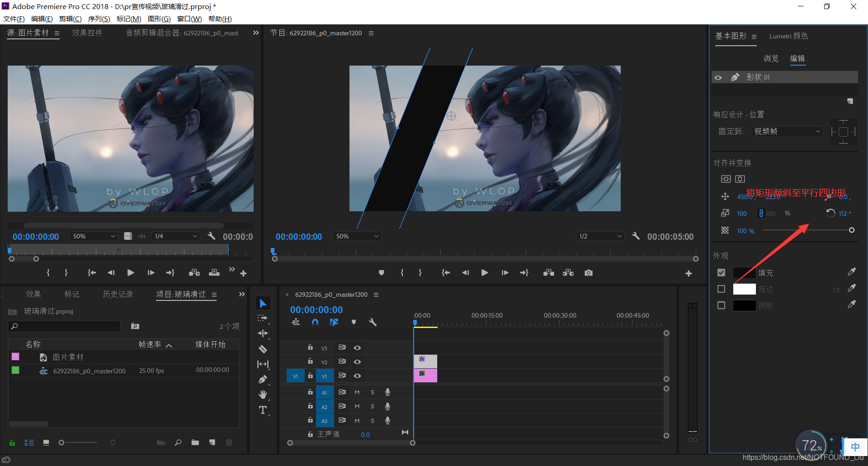Open 固定到 视频帧 dropdown

click(x=787, y=131)
